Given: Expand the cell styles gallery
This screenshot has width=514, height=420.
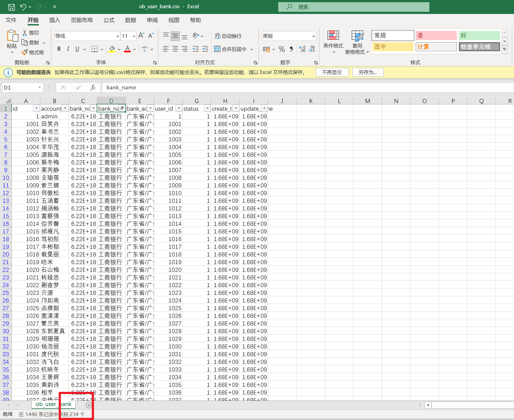Looking at the screenshot, I should (x=504, y=49).
